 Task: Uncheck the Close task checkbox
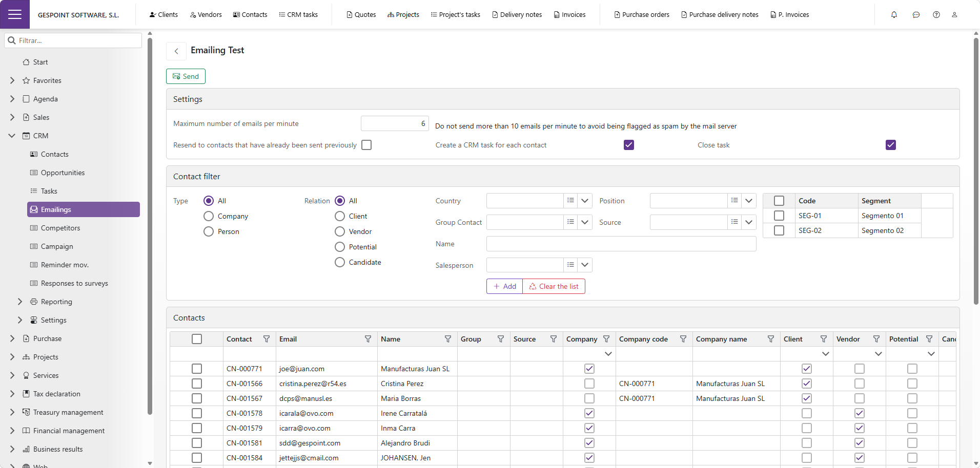click(x=891, y=145)
